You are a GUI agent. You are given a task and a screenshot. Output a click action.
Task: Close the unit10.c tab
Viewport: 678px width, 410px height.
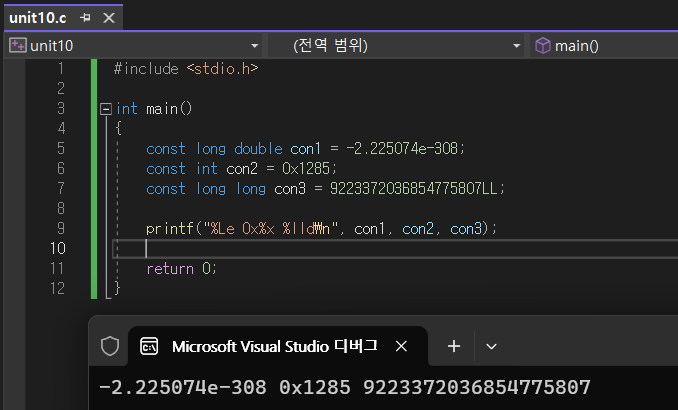[109, 18]
